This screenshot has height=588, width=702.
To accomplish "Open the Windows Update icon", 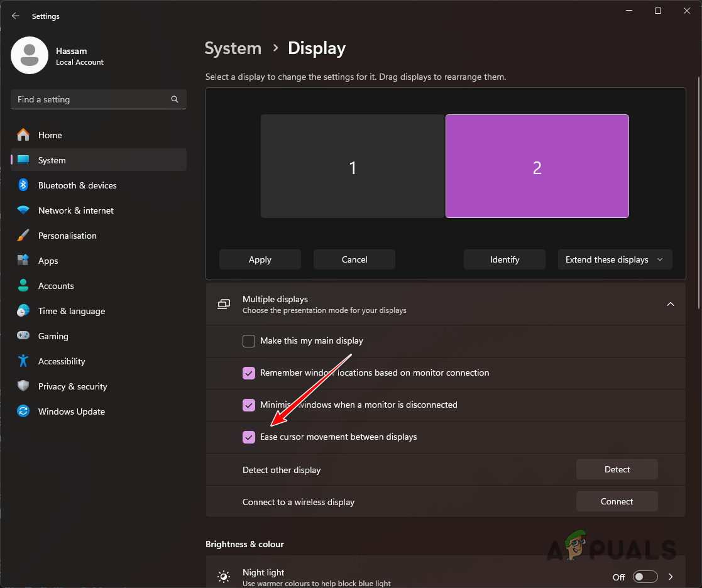I will point(24,411).
